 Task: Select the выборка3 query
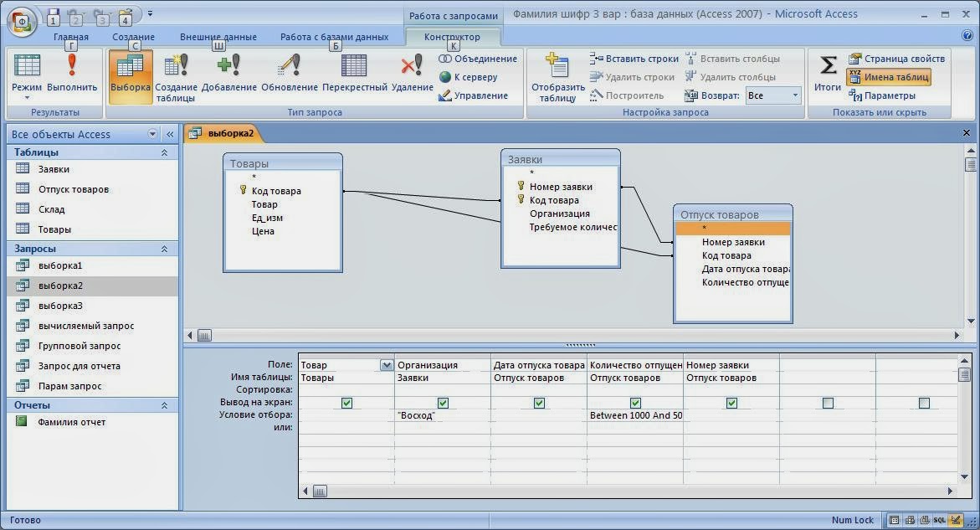tap(93, 306)
